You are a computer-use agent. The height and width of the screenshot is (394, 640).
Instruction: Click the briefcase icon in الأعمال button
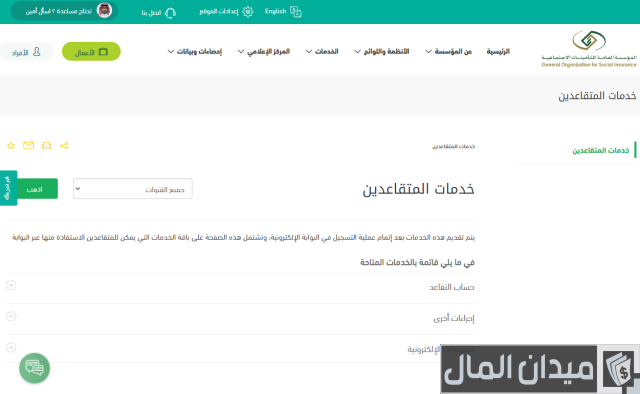[x=103, y=52]
